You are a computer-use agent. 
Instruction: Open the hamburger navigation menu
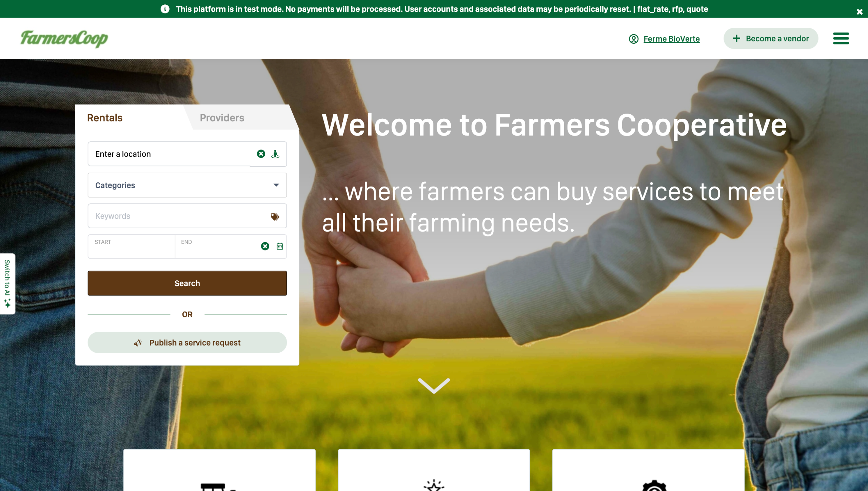(841, 39)
